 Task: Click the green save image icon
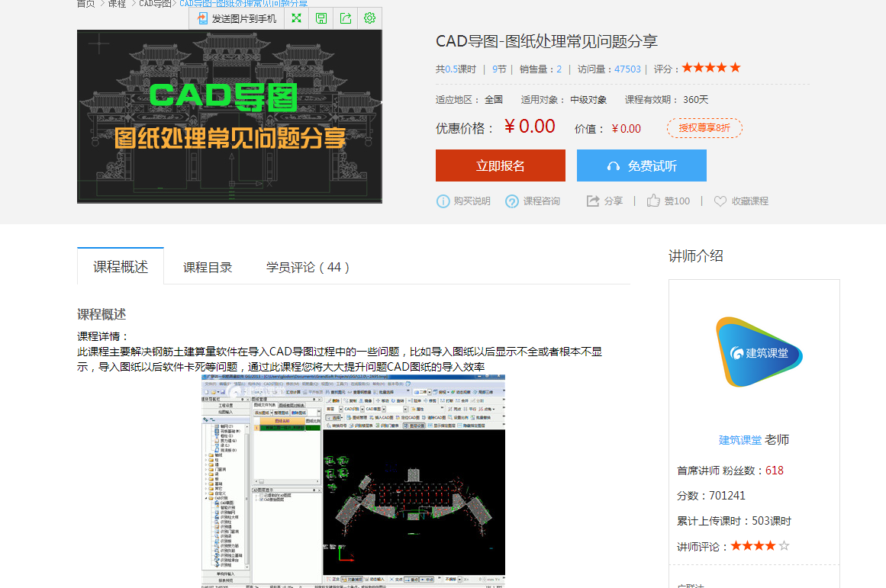pos(321,18)
